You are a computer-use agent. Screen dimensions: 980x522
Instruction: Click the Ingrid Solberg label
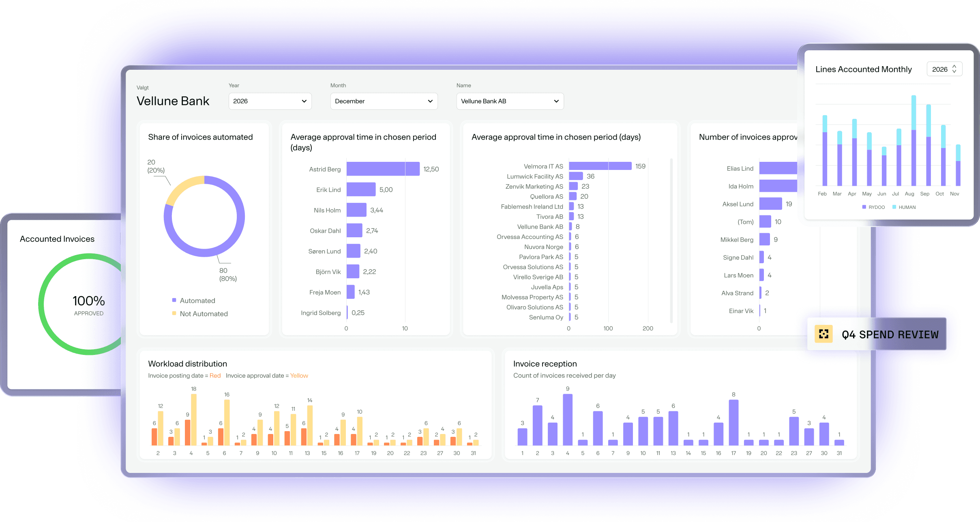pyautogui.click(x=321, y=312)
